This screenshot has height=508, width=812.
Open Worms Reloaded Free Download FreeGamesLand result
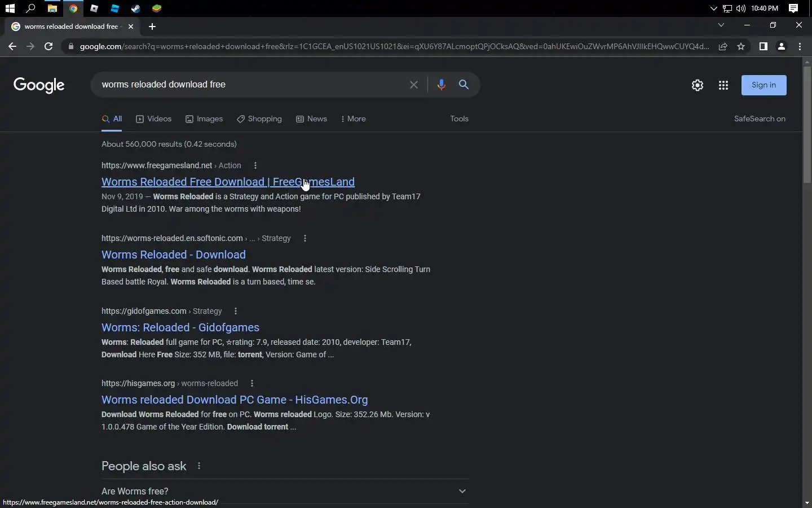pos(228,182)
